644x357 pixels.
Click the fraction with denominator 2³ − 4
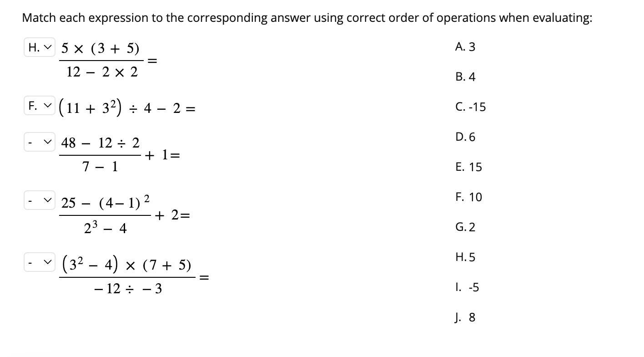(105, 215)
